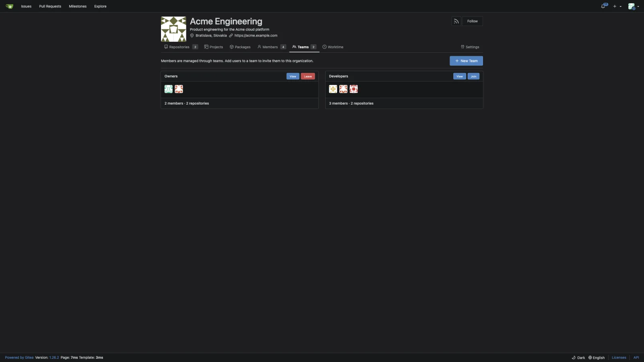Click the Developers '3 members · 2 repositories' text
The height and width of the screenshot is (362, 644).
point(351,103)
